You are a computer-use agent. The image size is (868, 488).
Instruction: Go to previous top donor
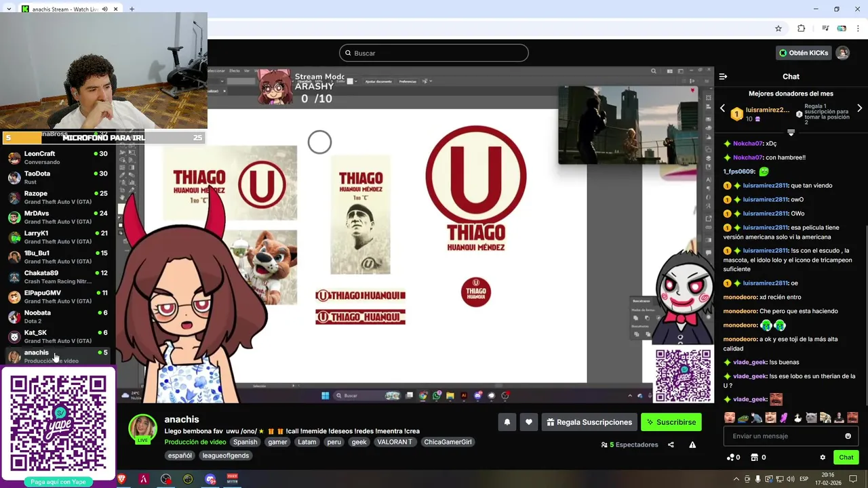coord(722,108)
